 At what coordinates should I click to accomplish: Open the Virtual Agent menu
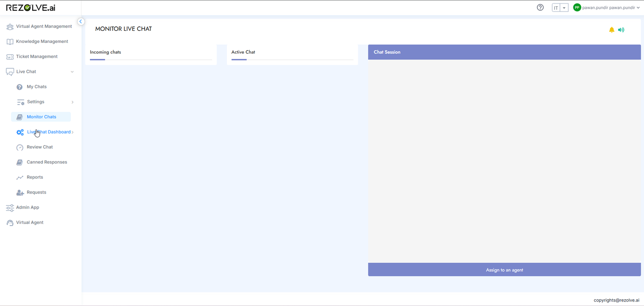point(30,222)
